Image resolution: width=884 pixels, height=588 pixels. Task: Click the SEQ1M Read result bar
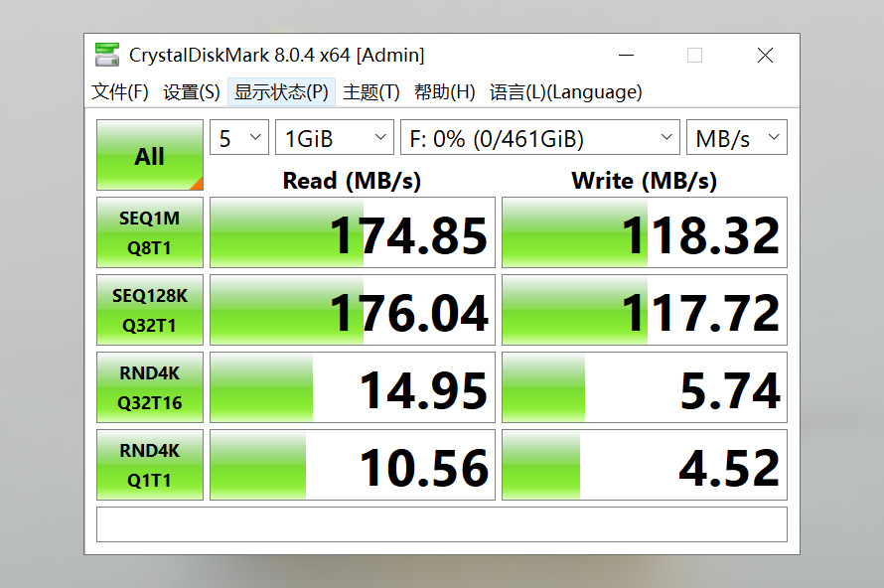pos(351,232)
